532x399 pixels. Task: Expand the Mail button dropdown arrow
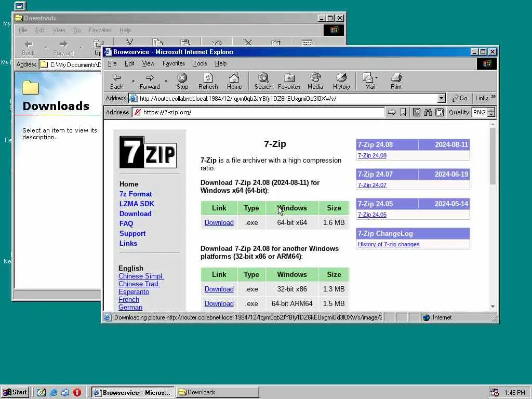[x=376, y=78]
